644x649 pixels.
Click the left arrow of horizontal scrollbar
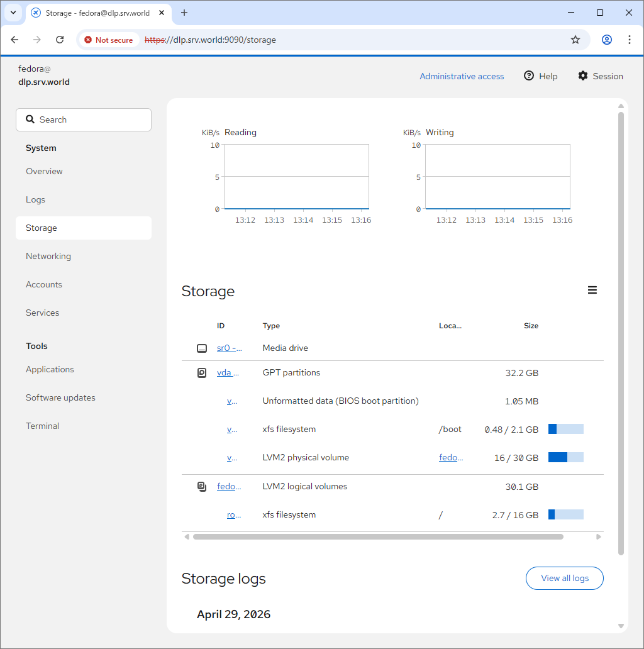(187, 537)
